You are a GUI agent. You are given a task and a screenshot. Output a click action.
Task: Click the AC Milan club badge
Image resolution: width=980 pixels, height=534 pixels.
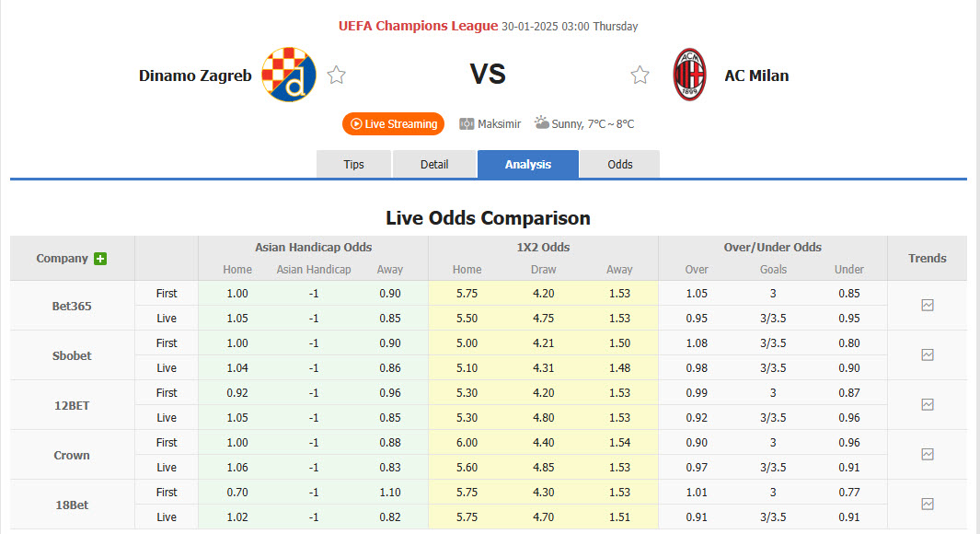coord(688,75)
